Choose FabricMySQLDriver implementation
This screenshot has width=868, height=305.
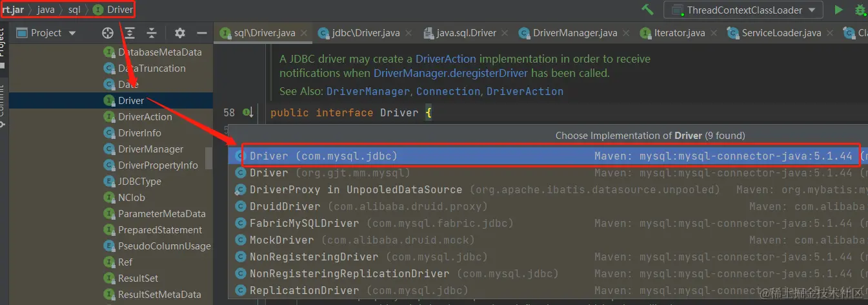548,224
